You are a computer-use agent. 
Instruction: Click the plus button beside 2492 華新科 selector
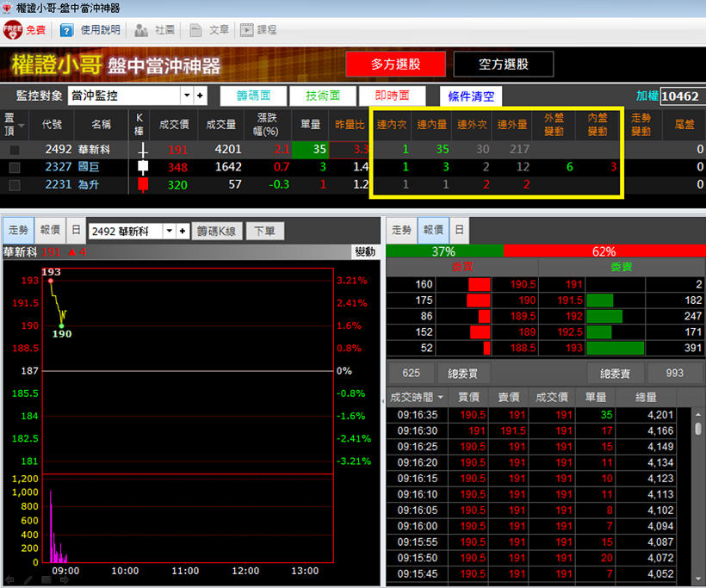pos(183,231)
